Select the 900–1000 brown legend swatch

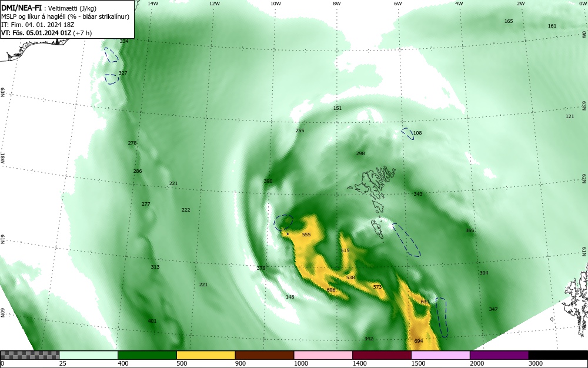point(265,355)
